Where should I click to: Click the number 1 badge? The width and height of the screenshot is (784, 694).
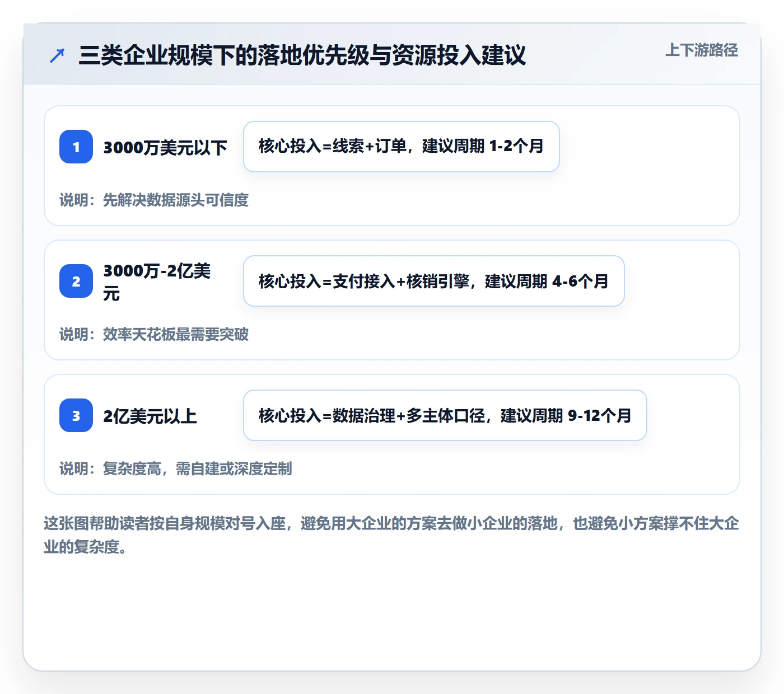[76, 147]
